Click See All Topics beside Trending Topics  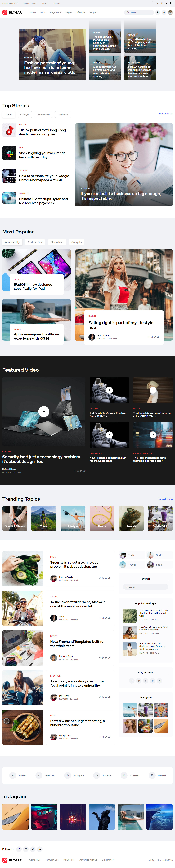pos(166,499)
